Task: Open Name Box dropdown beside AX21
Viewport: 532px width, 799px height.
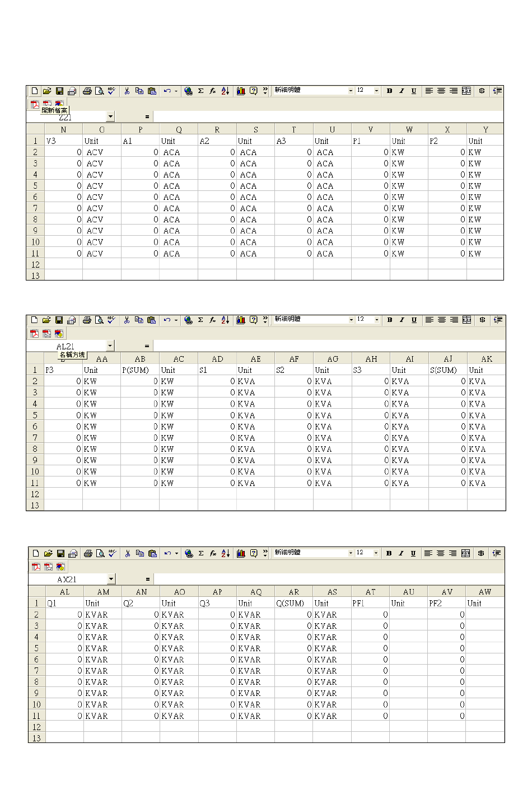Action: tap(111, 578)
